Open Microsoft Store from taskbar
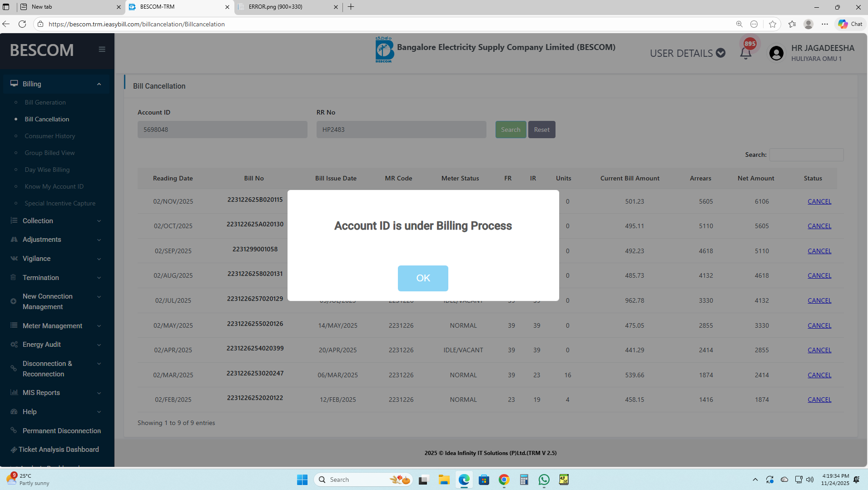This screenshot has height=490, width=868. click(x=484, y=480)
